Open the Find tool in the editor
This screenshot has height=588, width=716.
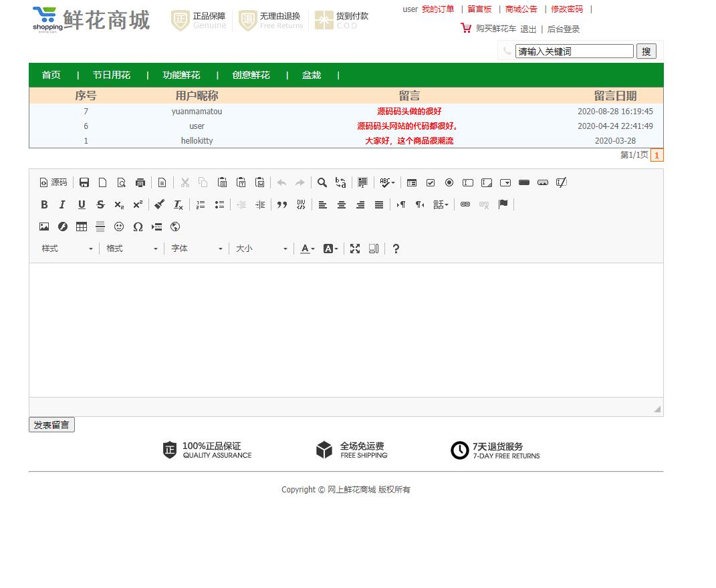click(322, 182)
